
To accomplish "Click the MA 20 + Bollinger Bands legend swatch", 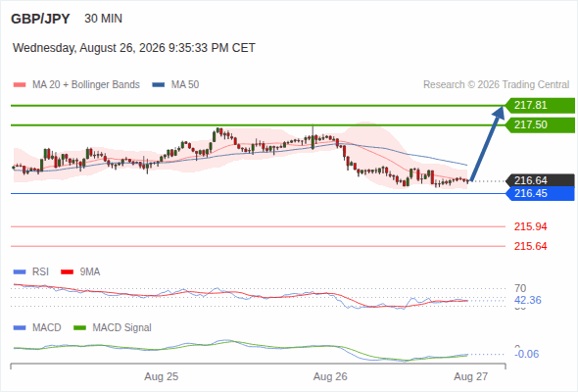I will 20,85.
